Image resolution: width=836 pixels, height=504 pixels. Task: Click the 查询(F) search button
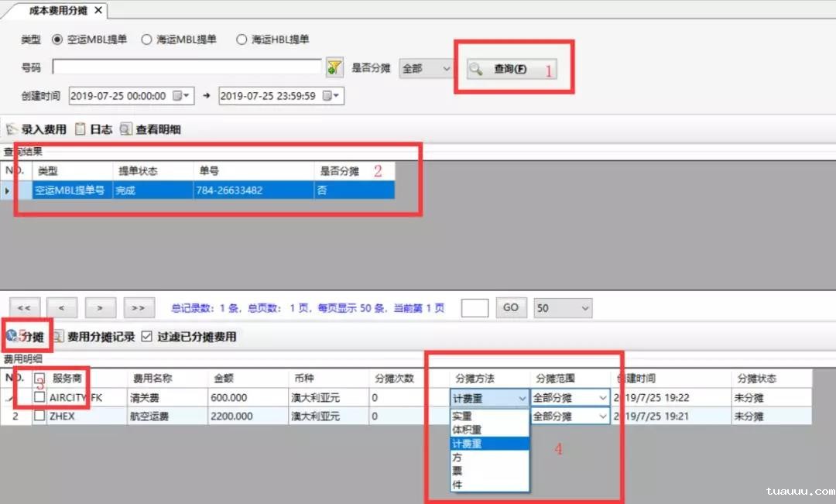(x=510, y=69)
